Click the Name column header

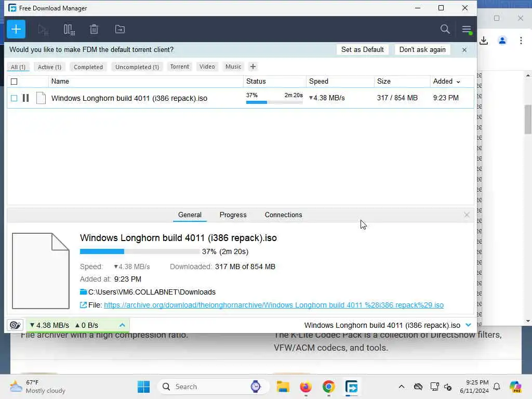pyautogui.click(x=146, y=82)
